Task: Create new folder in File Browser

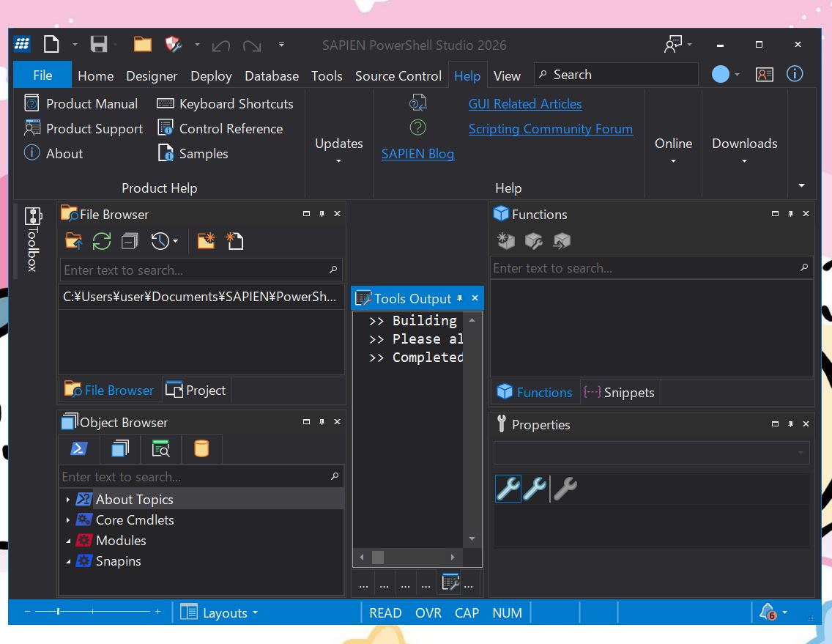Action: (x=206, y=240)
